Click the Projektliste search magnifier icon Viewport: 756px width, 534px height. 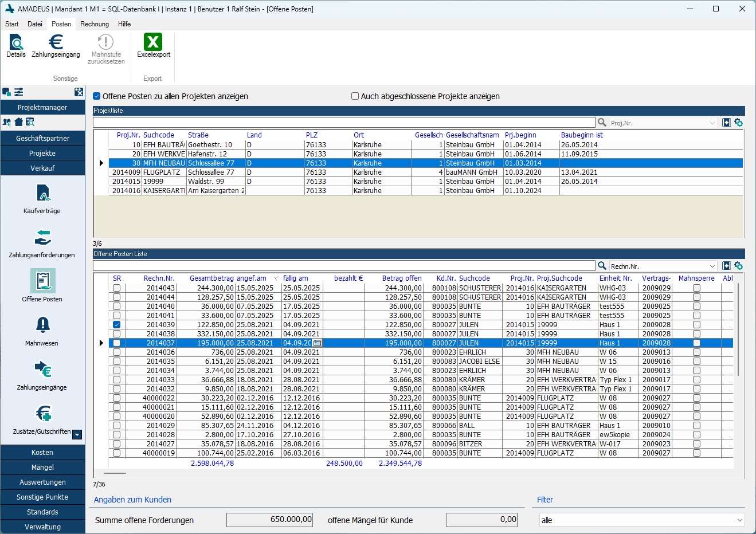click(602, 123)
